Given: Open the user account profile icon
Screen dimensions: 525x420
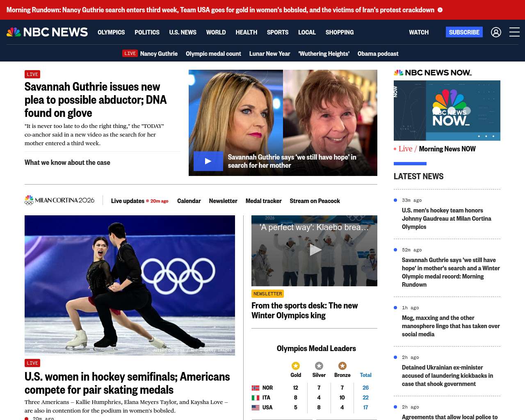Looking at the screenshot, I should click(x=496, y=32).
